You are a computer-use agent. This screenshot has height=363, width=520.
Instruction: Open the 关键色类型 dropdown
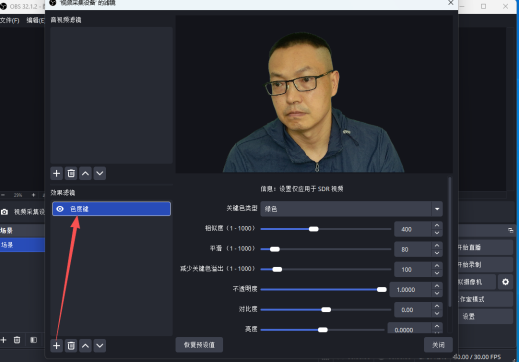352,209
